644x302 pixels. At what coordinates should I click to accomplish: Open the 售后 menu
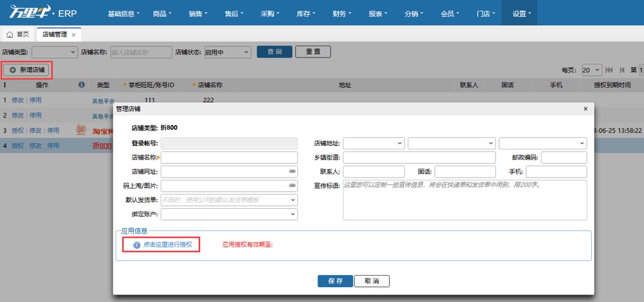234,14
